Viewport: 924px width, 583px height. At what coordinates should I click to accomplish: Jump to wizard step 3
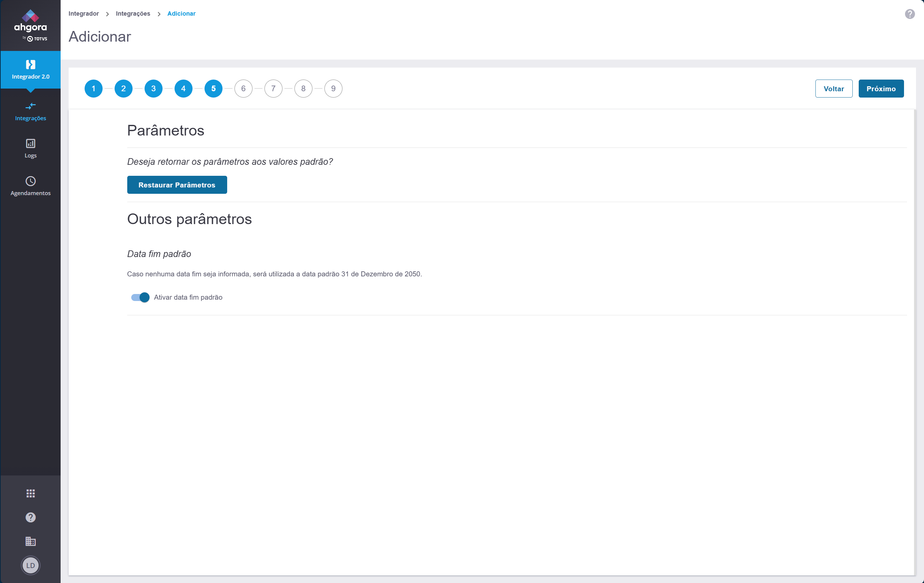(153, 89)
